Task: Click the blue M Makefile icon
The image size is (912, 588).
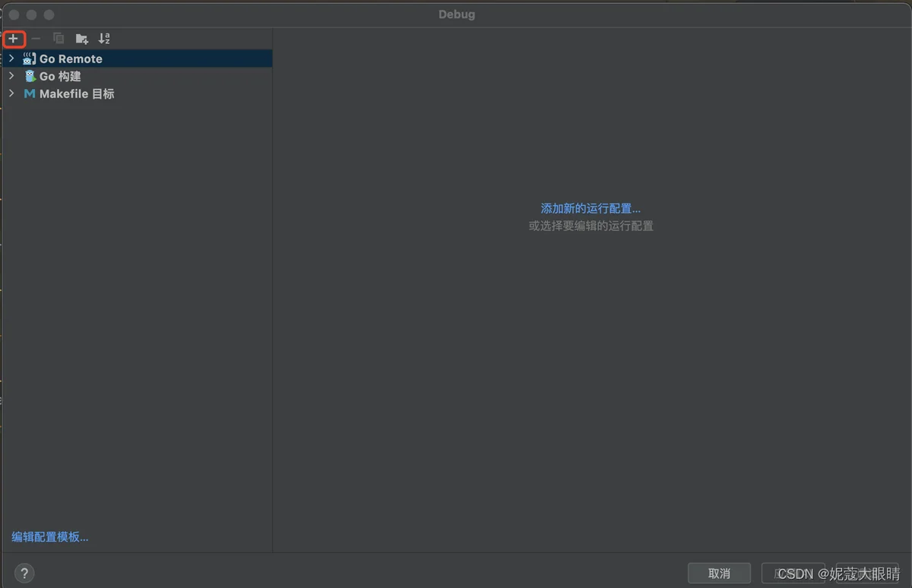Action: [30, 94]
